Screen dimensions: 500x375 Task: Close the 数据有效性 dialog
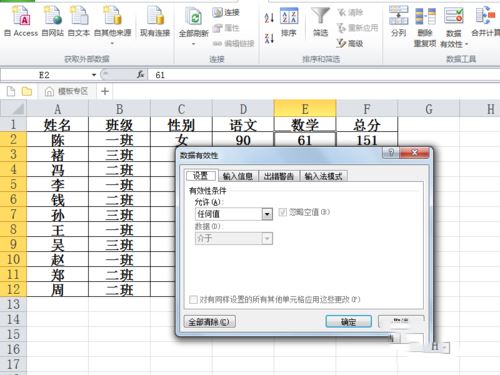414,153
